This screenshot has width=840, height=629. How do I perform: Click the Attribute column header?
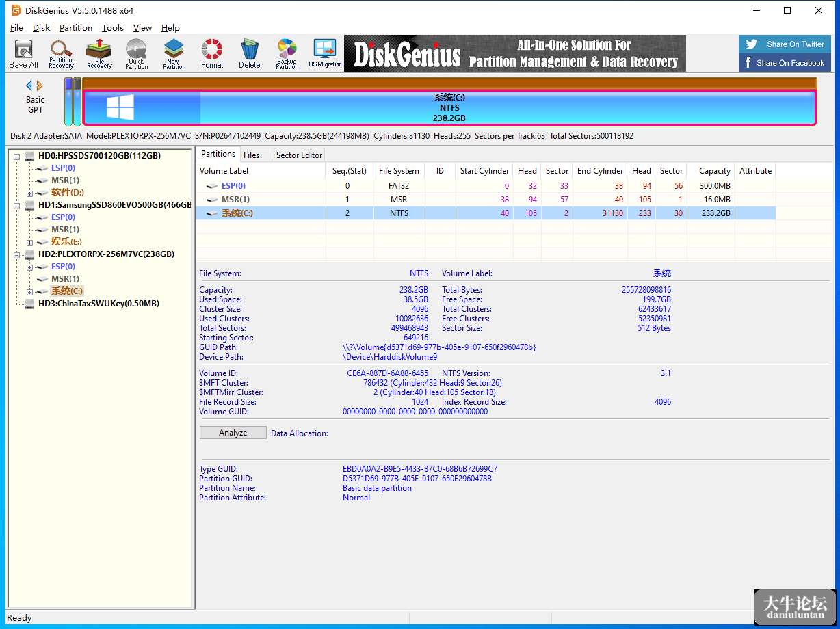click(755, 171)
